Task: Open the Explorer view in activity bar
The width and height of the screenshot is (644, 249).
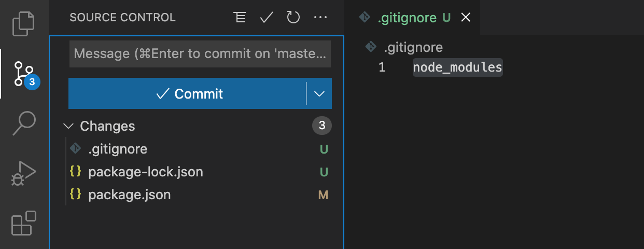Action: click(24, 23)
